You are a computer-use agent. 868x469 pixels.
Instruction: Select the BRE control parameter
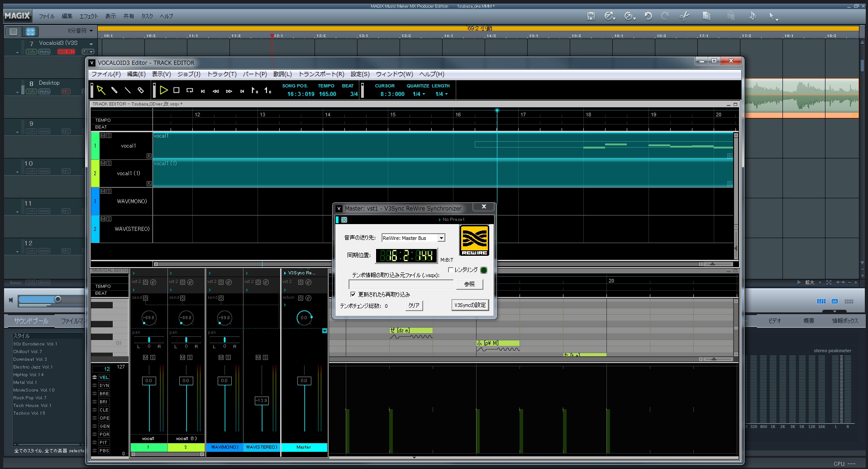point(104,394)
